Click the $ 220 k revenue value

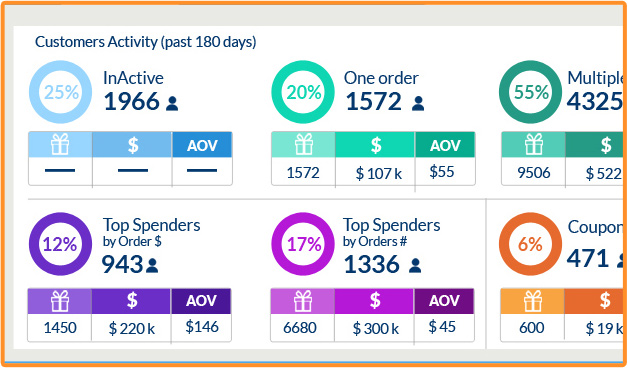tap(132, 328)
